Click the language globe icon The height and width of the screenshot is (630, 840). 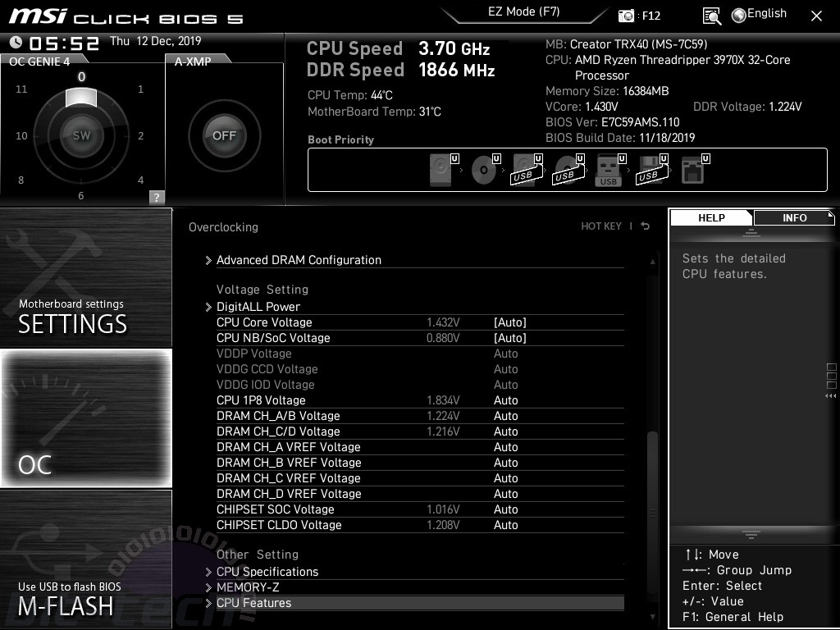click(739, 16)
